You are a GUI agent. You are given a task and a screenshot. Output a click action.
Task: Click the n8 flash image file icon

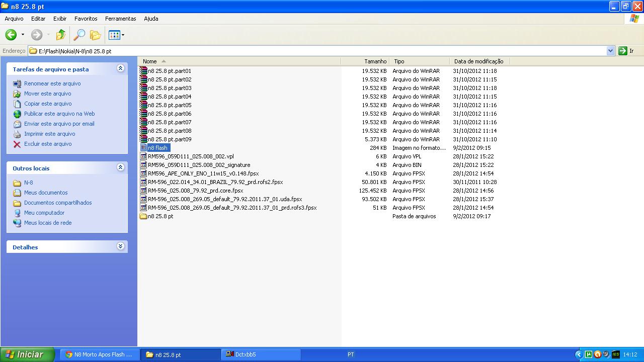click(x=143, y=148)
